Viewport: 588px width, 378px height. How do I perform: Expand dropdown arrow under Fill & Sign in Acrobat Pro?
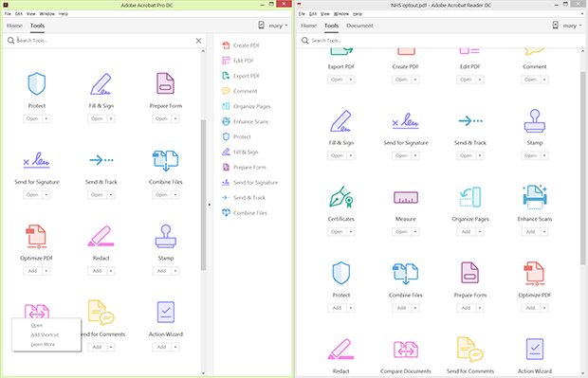click(x=111, y=118)
